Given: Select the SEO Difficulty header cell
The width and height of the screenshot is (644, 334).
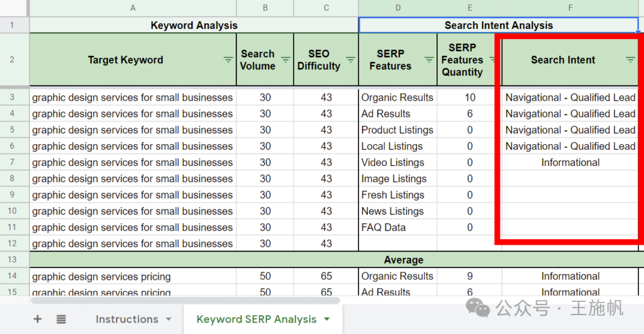Looking at the screenshot, I should click(326, 60).
